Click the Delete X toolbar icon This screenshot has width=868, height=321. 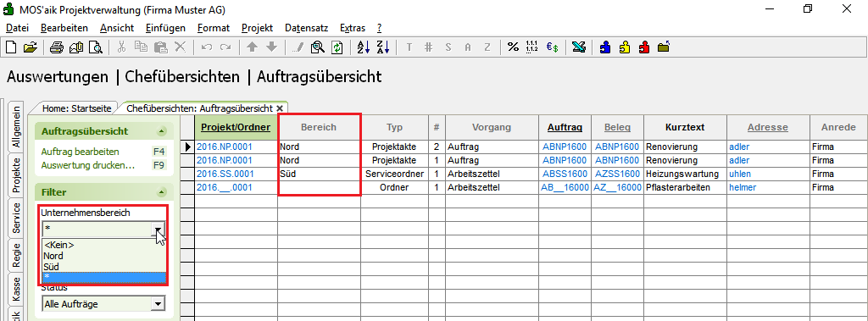tap(180, 47)
